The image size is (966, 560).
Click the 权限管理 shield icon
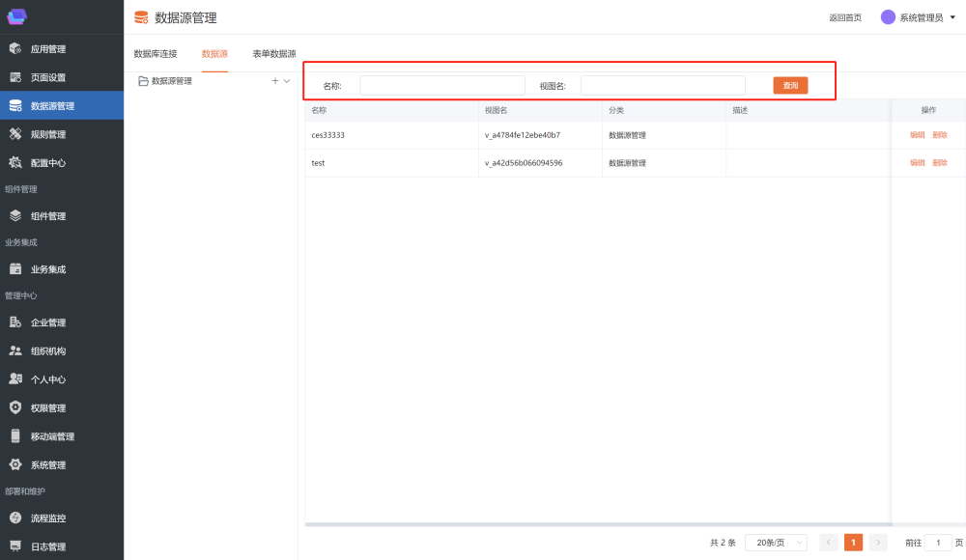point(15,407)
